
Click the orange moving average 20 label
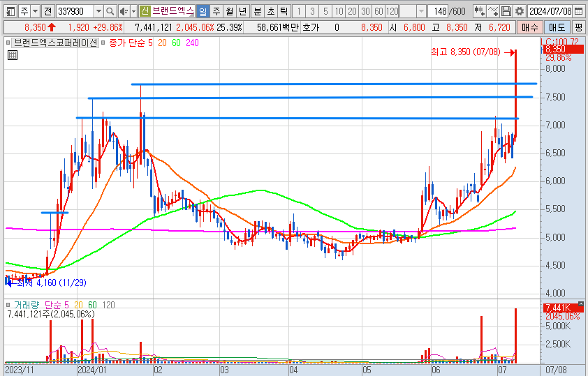point(162,43)
